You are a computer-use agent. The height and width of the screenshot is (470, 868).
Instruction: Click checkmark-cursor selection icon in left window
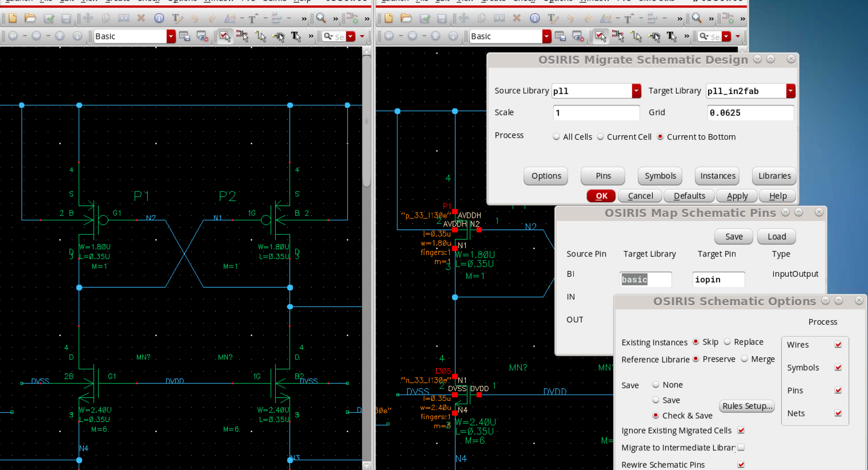pyautogui.click(x=225, y=36)
